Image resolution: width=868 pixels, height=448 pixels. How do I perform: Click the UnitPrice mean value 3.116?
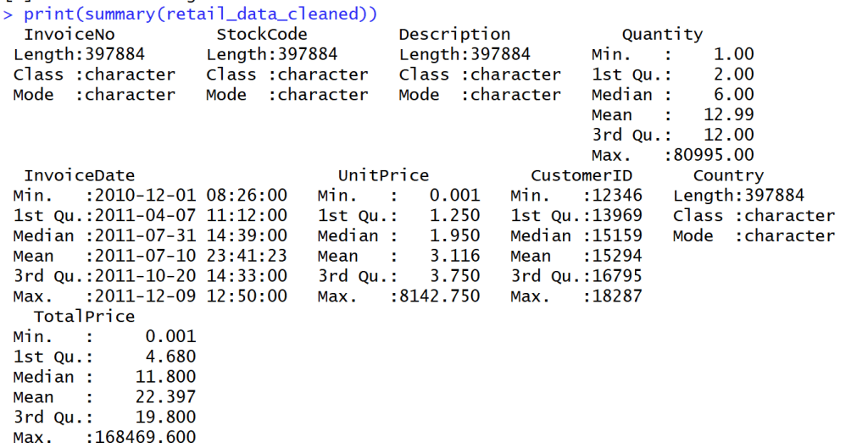tap(454, 256)
